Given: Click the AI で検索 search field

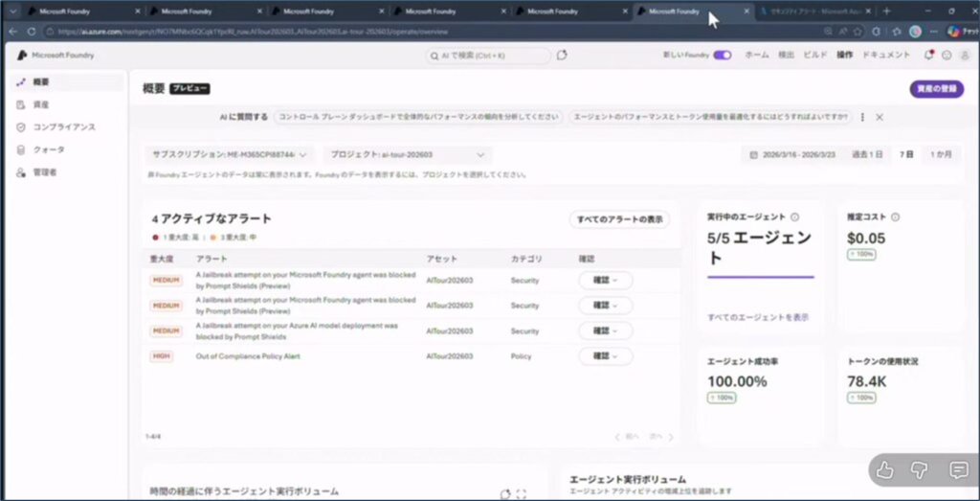Looking at the screenshot, I should [488, 56].
